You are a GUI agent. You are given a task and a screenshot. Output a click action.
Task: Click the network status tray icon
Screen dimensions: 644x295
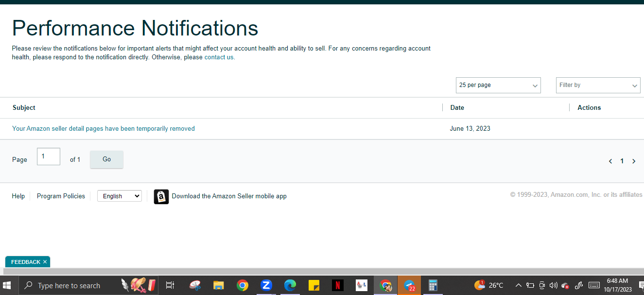[565, 286]
